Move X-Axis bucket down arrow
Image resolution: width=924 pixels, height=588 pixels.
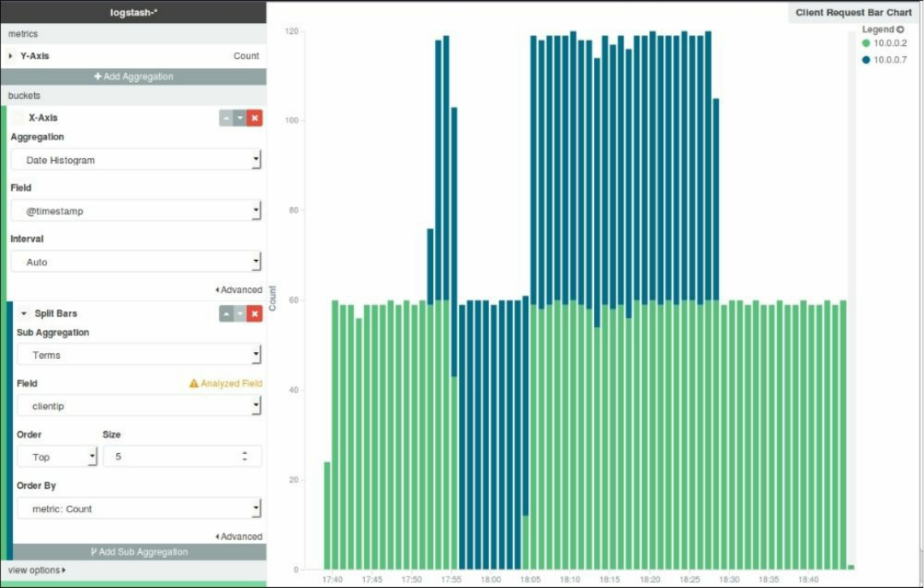(240, 118)
